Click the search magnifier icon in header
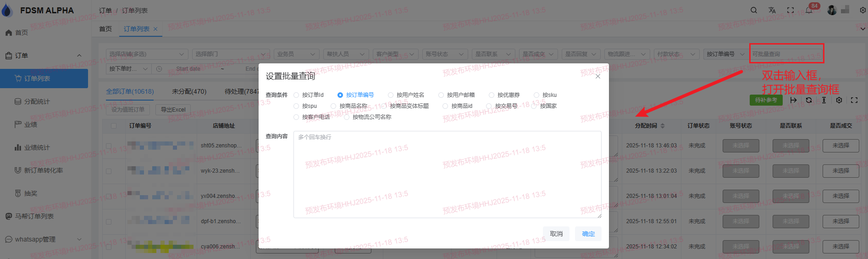The height and width of the screenshot is (259, 868). click(754, 10)
